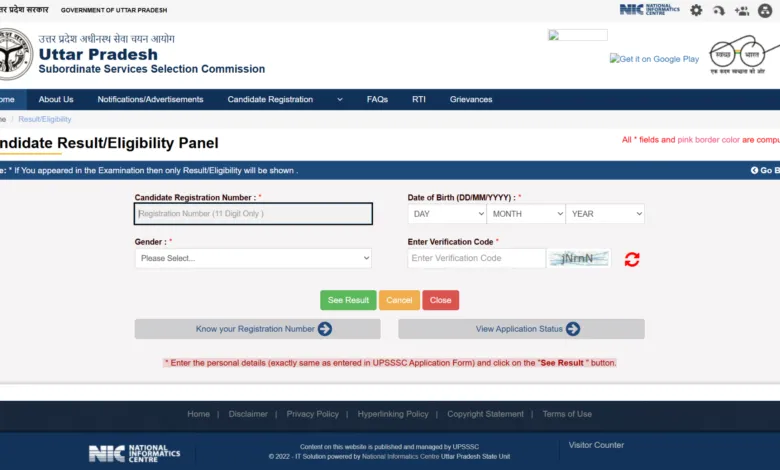Click the arrow icon on View Application Status

point(573,329)
